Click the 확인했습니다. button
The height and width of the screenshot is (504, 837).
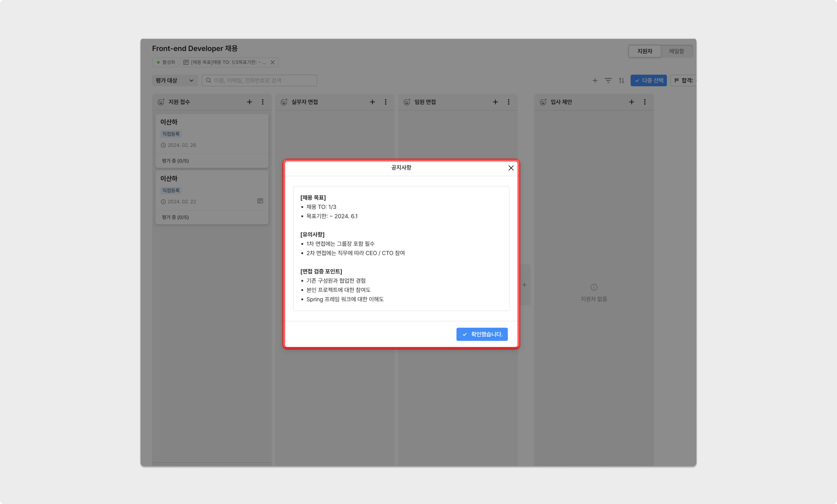point(482,334)
